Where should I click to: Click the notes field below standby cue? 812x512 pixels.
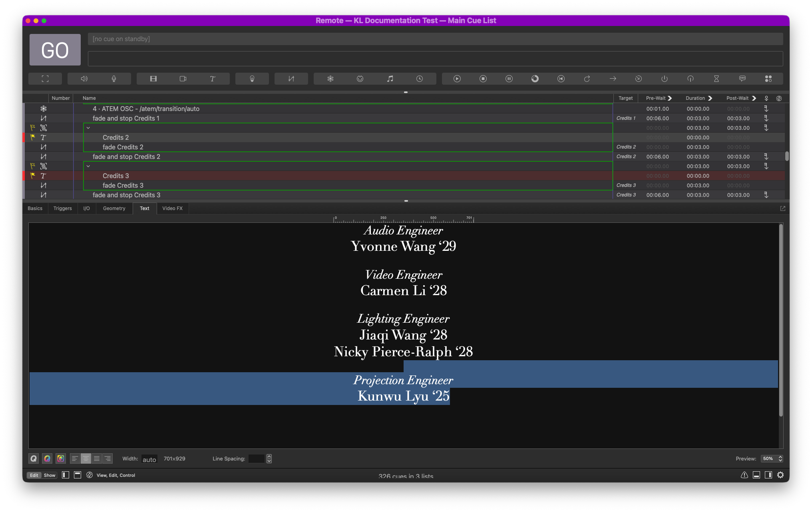point(435,59)
